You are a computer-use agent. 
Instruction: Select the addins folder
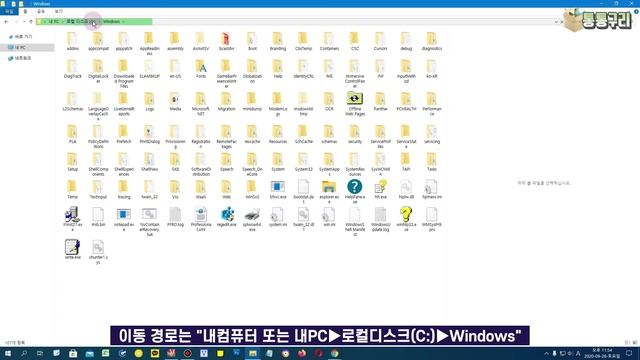(72, 41)
